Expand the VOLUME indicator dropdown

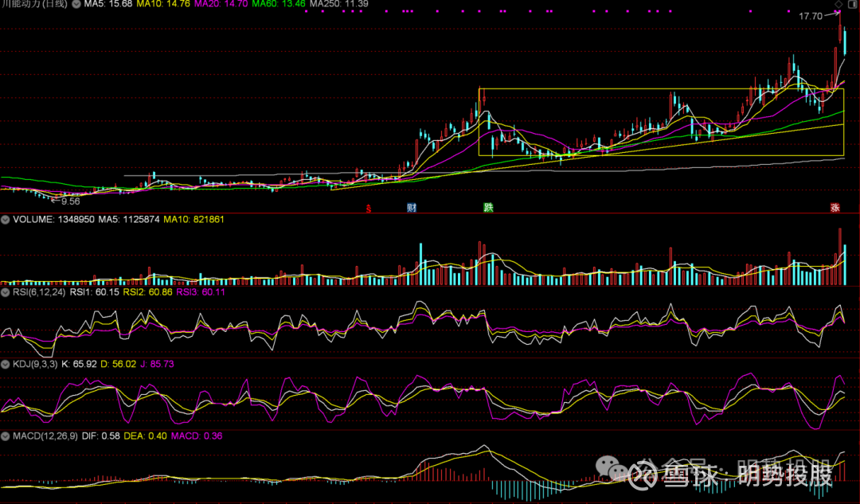(6, 220)
